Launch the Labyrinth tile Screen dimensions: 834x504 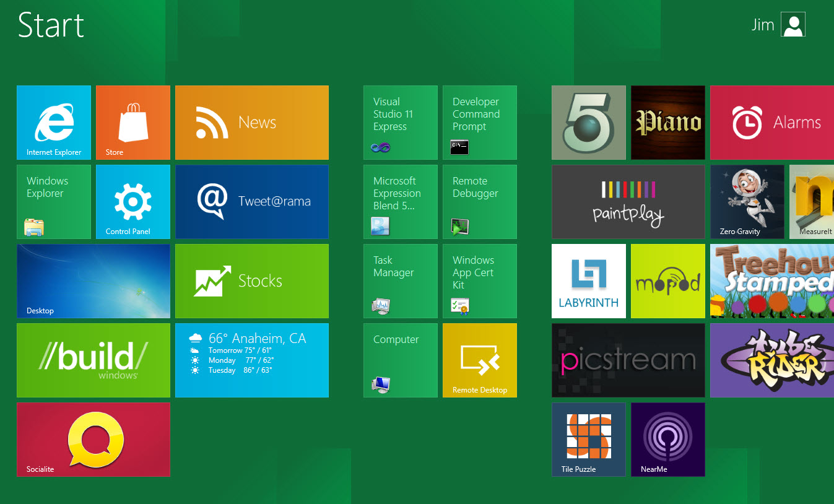[589, 281]
